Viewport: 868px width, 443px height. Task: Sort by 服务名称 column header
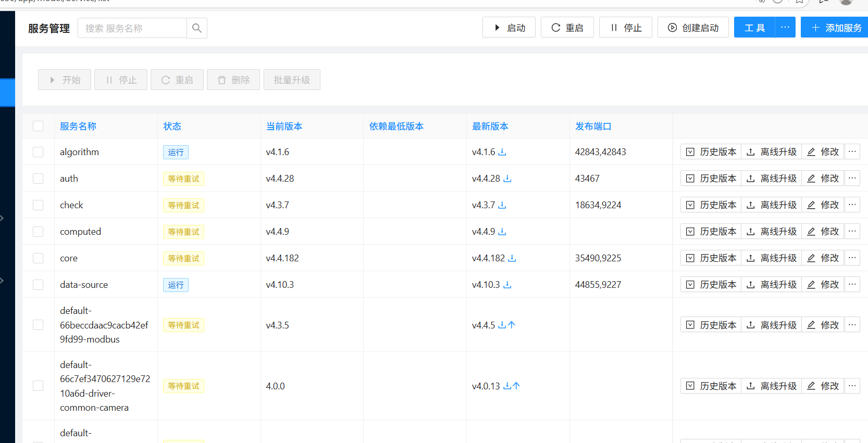pyautogui.click(x=78, y=126)
